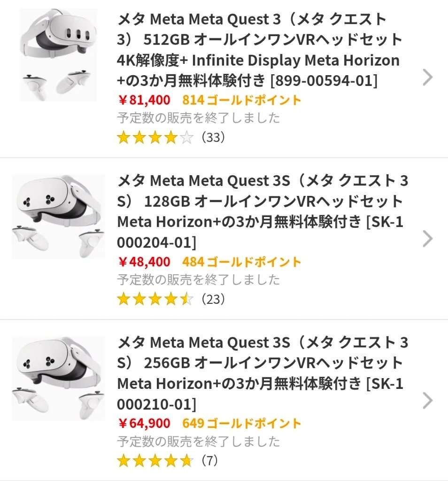
Task: Click the ¥64,900 price
Action: point(144,423)
